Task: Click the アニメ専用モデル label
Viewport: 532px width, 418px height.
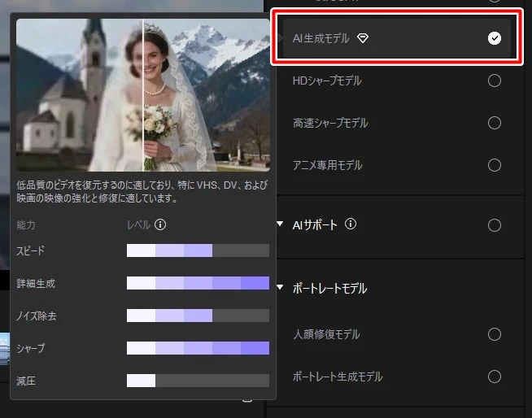Action: click(327, 165)
